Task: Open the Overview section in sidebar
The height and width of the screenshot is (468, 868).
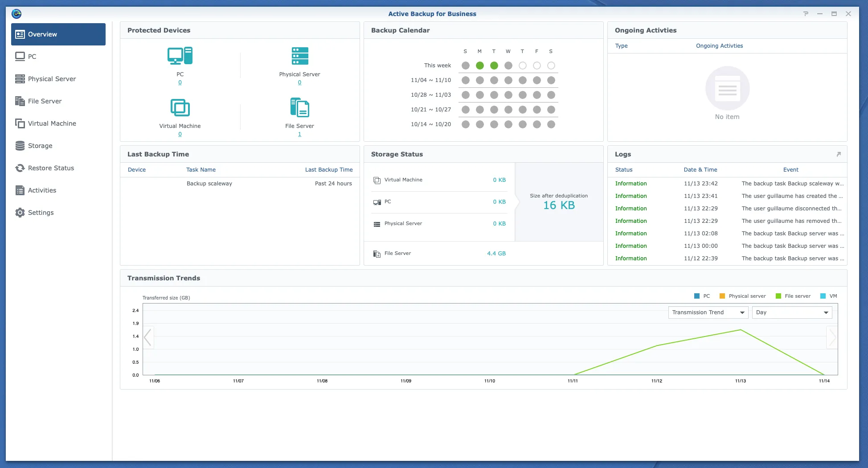Action: tap(58, 34)
